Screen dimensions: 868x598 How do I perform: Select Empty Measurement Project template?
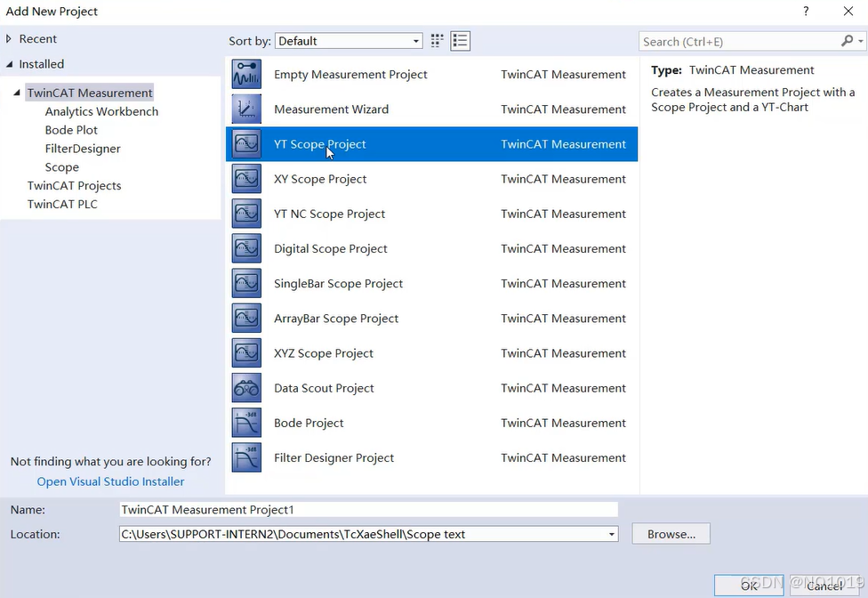tap(432, 74)
